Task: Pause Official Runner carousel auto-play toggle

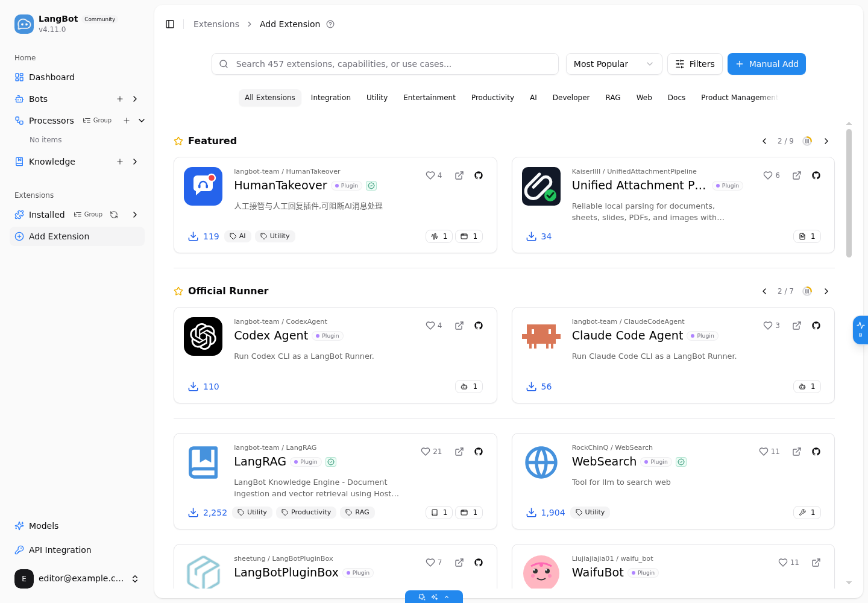Action: 807,291
